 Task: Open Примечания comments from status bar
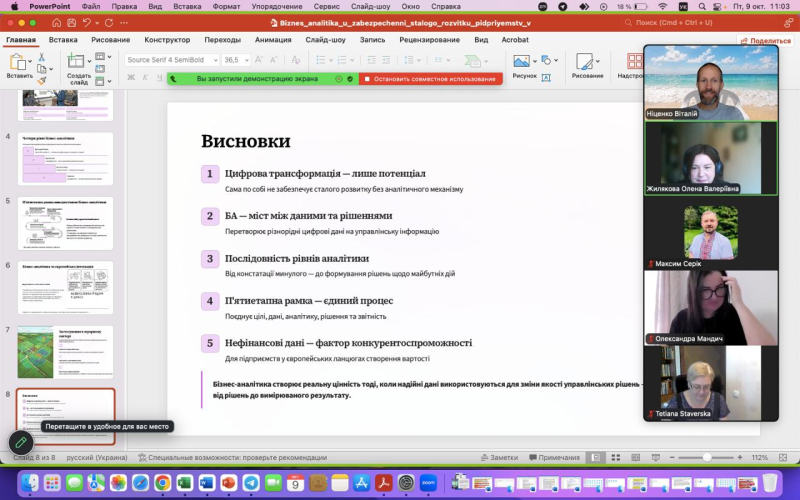point(555,458)
